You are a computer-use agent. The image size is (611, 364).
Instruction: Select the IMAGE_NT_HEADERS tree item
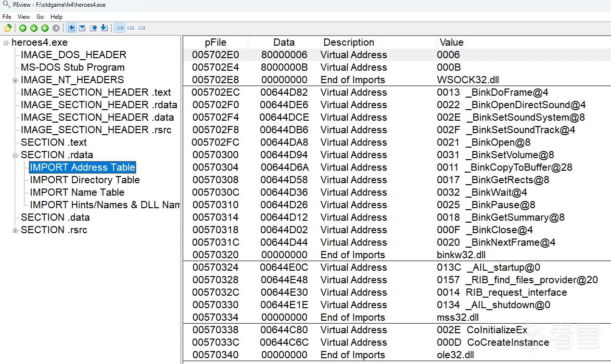click(x=72, y=80)
